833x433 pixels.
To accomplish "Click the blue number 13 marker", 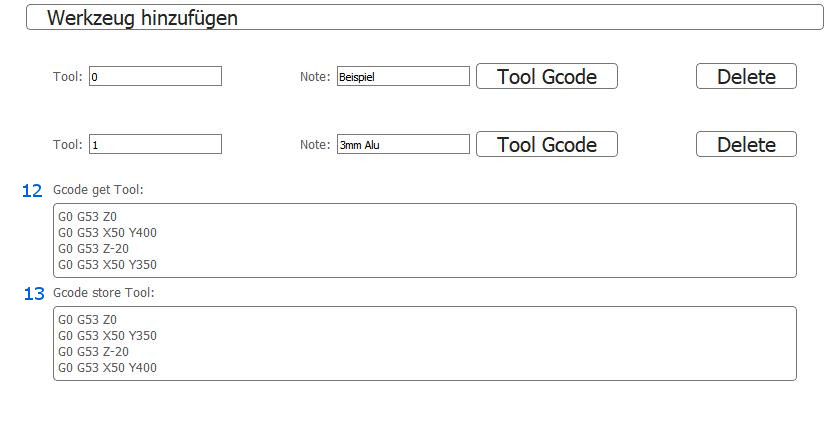I will point(34,294).
